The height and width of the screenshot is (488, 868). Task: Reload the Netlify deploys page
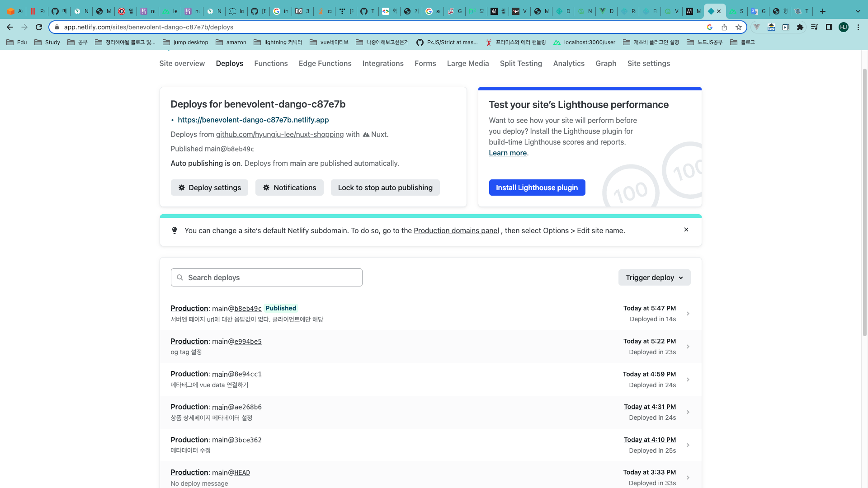[x=39, y=27]
